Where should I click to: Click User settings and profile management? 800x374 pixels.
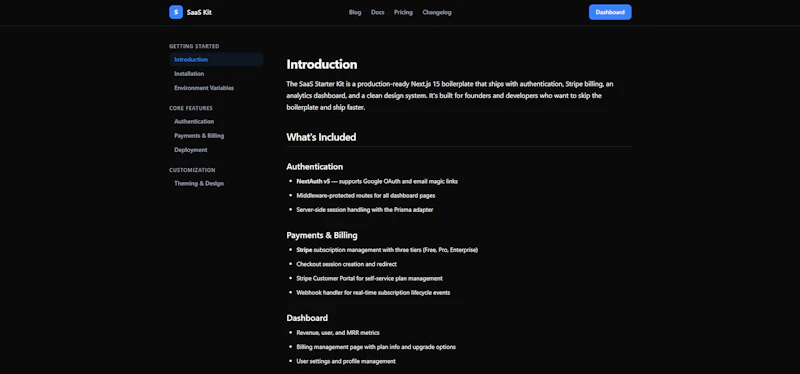pyautogui.click(x=346, y=361)
